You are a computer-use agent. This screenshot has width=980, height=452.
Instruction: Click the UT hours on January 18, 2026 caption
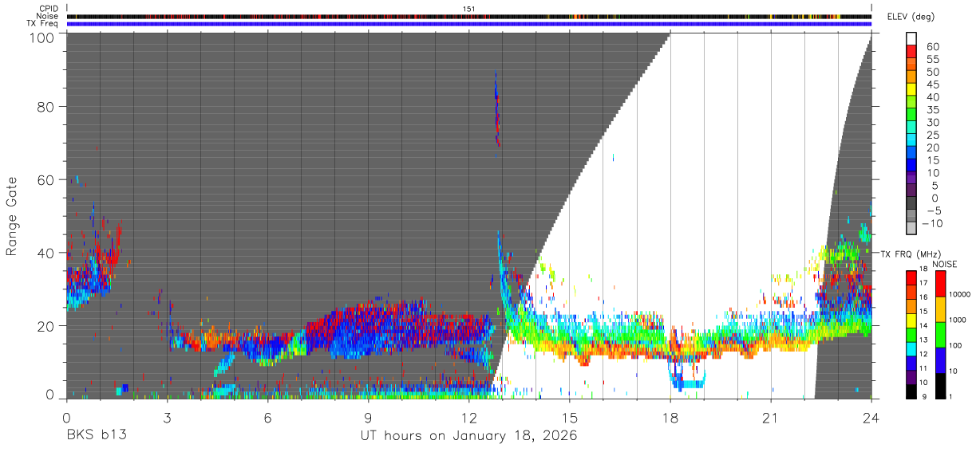coord(468,437)
